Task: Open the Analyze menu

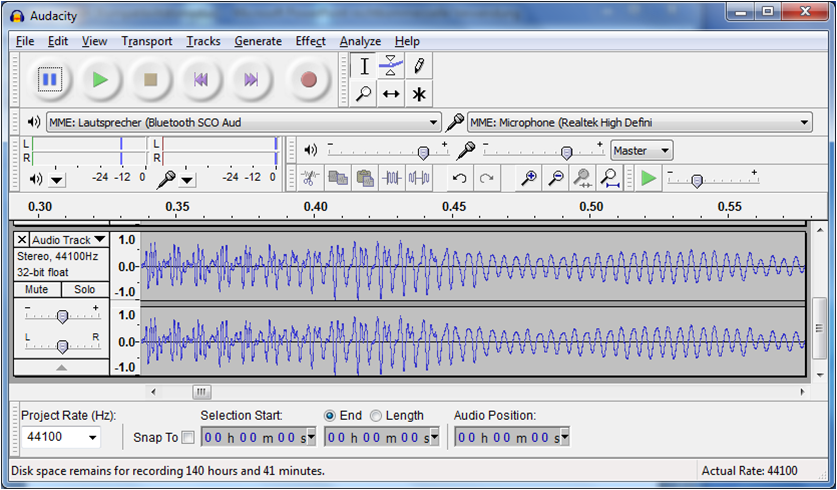Action: coord(359,41)
